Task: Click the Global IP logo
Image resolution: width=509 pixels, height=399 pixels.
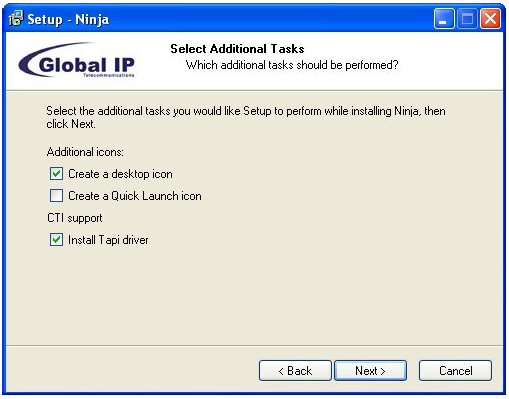Action: coord(77,61)
